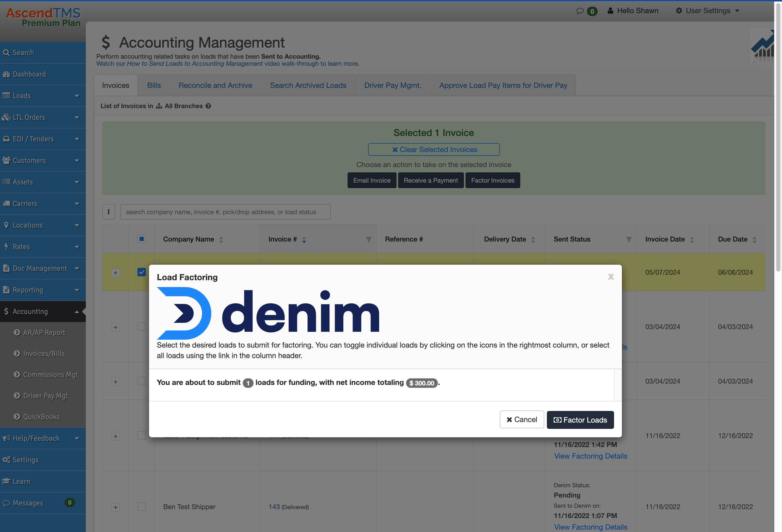The width and height of the screenshot is (782, 532).
Task: Click the Accounting dollar sign icon
Action: pyautogui.click(x=6, y=311)
